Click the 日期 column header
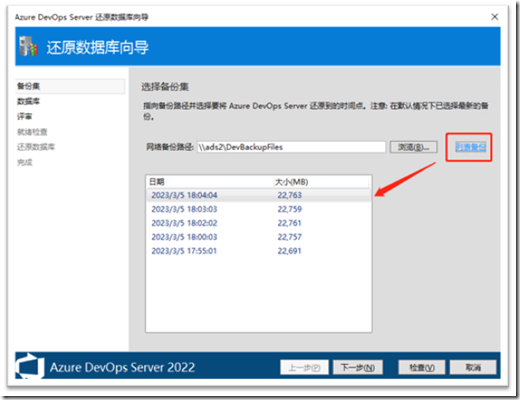This screenshot has height=400, width=520. coord(210,182)
